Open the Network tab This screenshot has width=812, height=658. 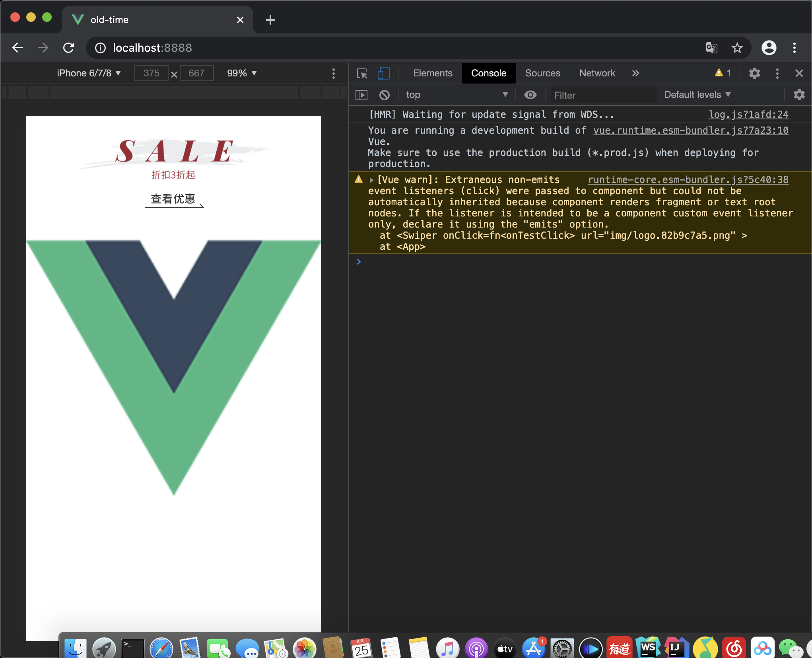597,73
